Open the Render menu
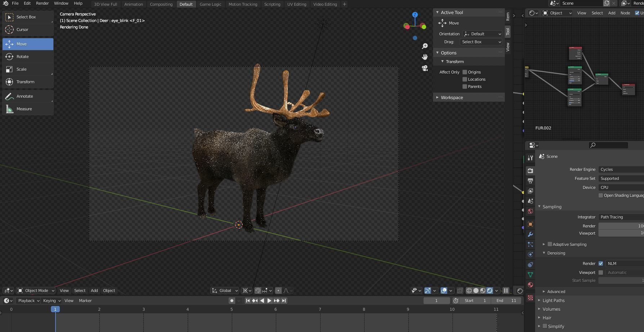The height and width of the screenshot is (332, 644). pyautogui.click(x=42, y=3)
